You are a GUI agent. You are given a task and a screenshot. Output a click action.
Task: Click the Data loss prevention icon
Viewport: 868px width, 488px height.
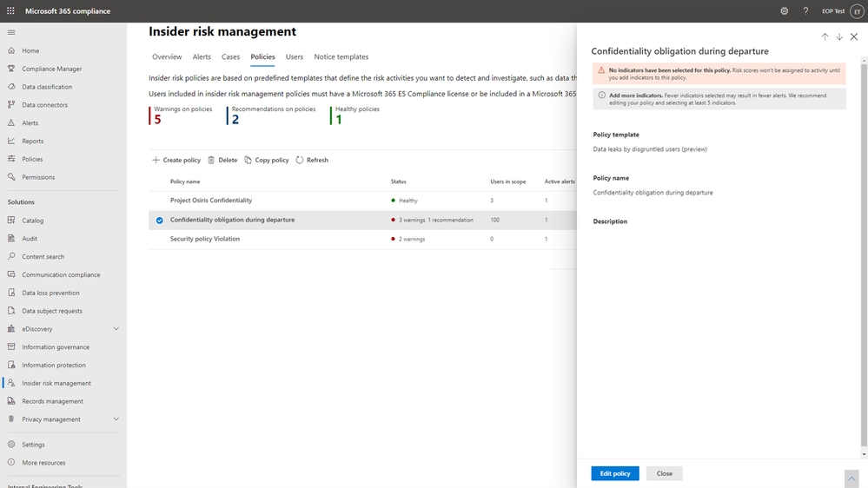click(11, 293)
